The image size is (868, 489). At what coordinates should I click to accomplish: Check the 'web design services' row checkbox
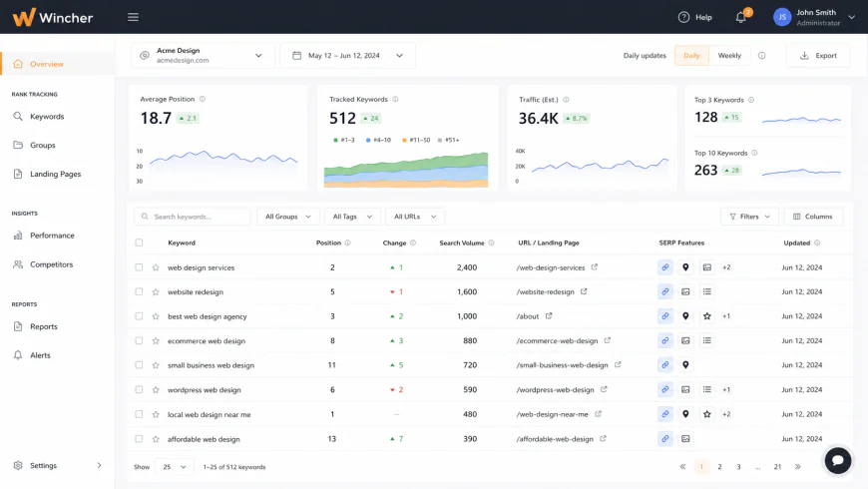click(139, 267)
